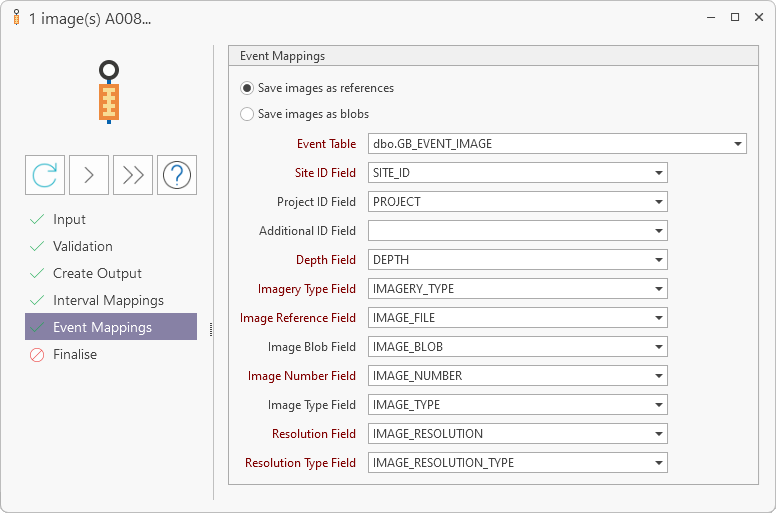Expand the empty Additional ID Field dropdown

click(658, 231)
